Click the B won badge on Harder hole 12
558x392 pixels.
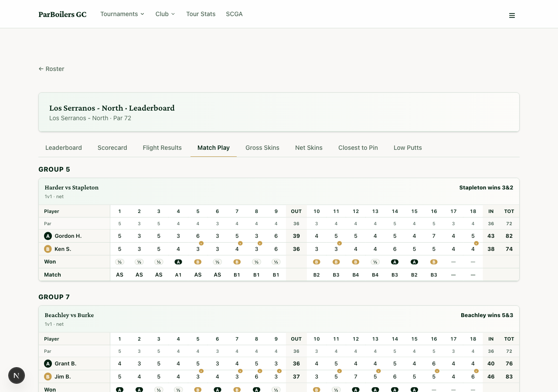tap(356, 262)
